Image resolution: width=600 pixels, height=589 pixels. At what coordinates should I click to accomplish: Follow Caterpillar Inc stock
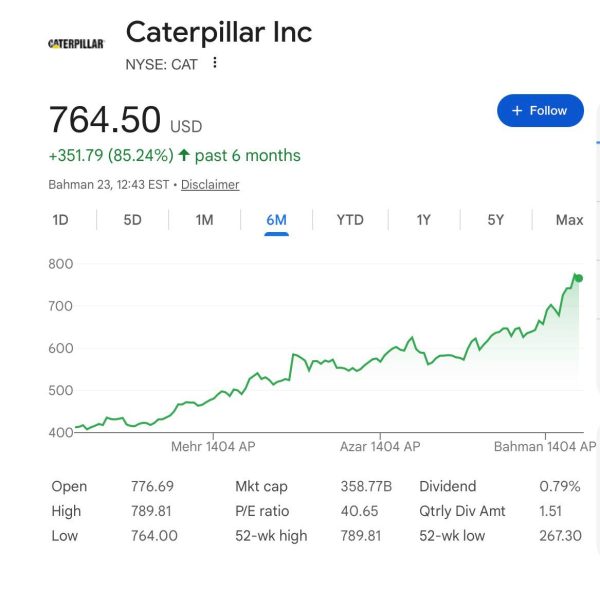540,111
